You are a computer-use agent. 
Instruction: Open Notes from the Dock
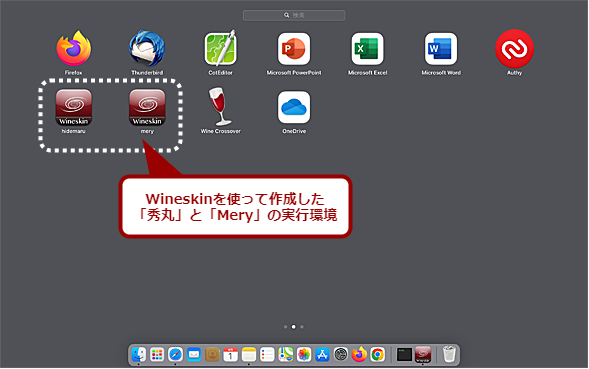[249, 354]
